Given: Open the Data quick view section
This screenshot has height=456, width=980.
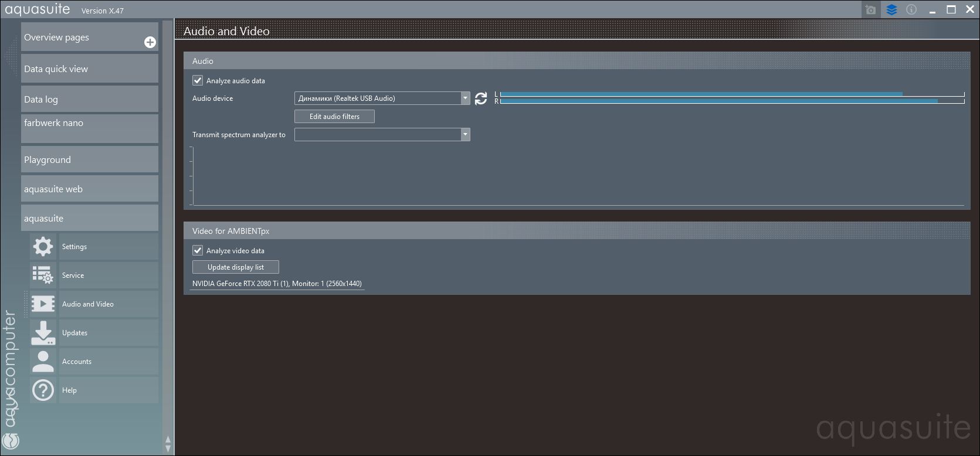Looking at the screenshot, I should pos(90,69).
